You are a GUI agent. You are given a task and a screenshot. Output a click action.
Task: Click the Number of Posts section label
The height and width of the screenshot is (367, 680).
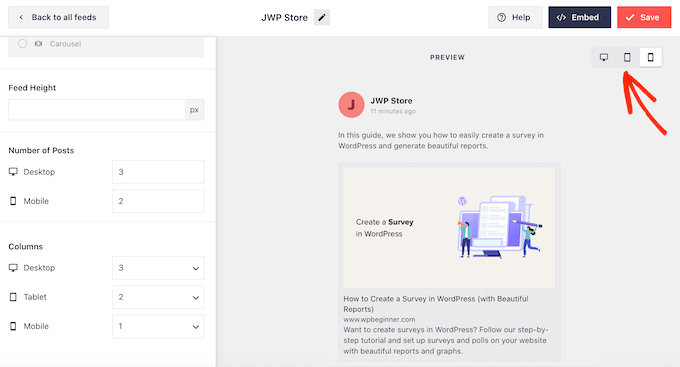41,151
